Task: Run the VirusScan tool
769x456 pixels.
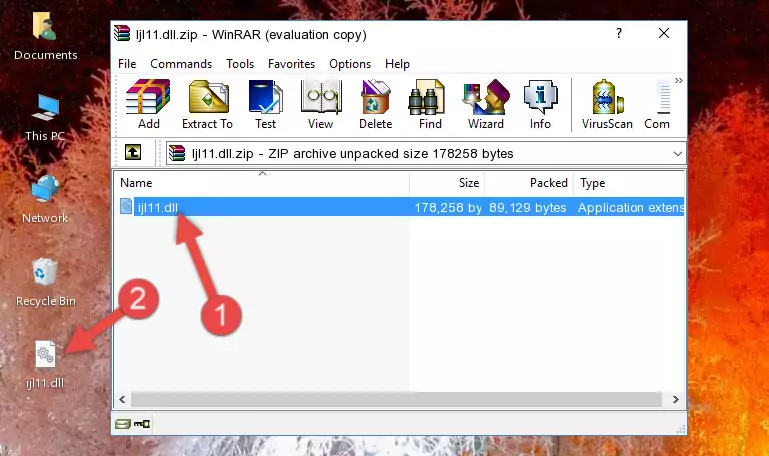Action: [x=607, y=104]
